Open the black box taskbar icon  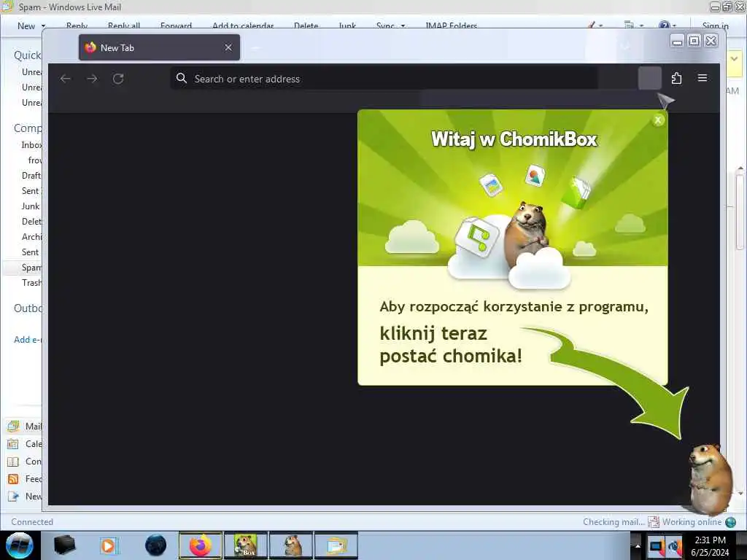pos(64,545)
